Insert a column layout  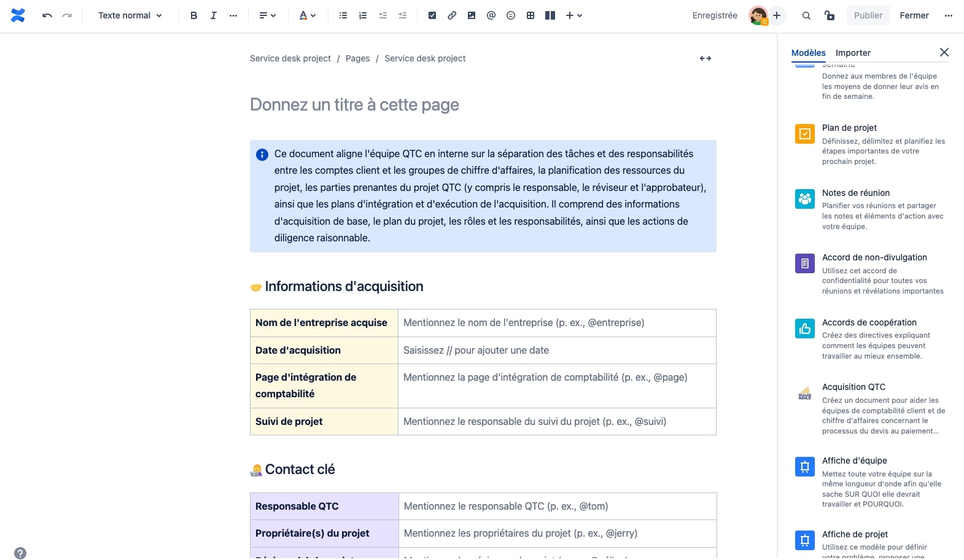pos(550,15)
